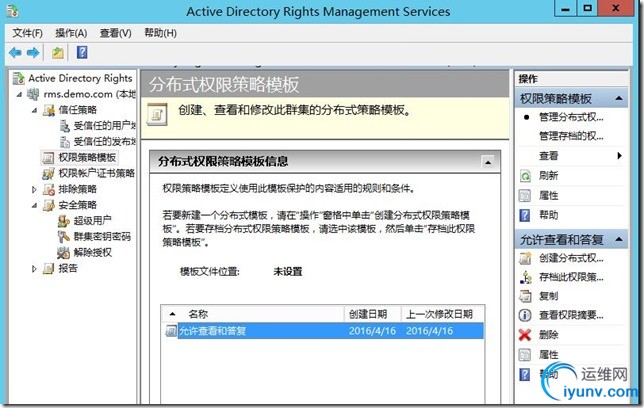
Task: Click the 查看权限摘要 info icon
Action: (525, 315)
